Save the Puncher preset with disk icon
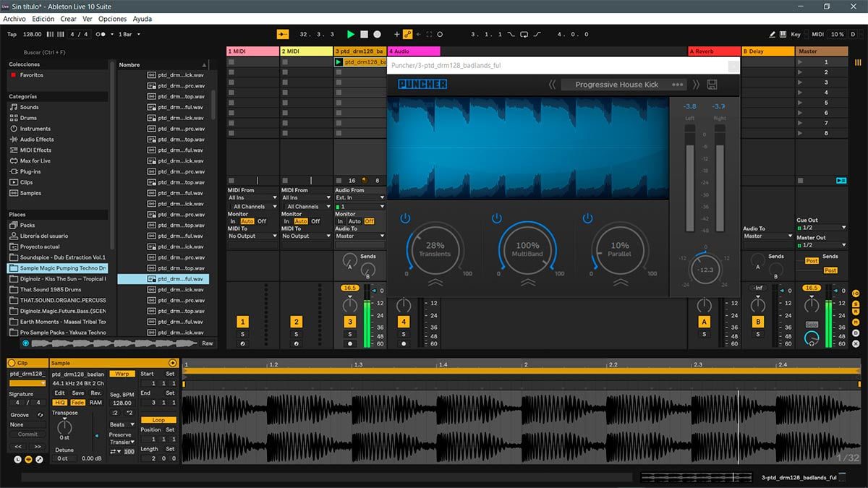This screenshot has height=488, width=868. pos(712,85)
